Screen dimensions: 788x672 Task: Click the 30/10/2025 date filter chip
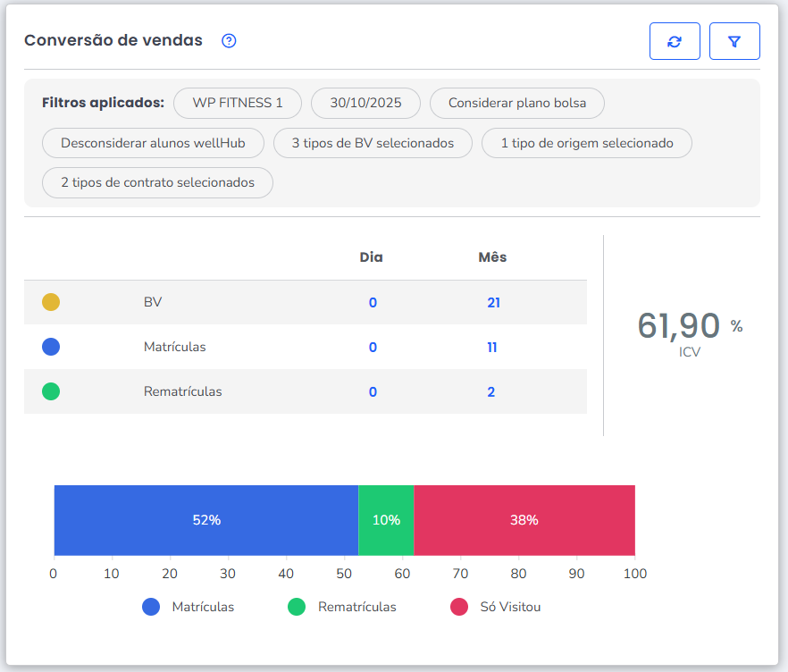pyautogui.click(x=365, y=103)
